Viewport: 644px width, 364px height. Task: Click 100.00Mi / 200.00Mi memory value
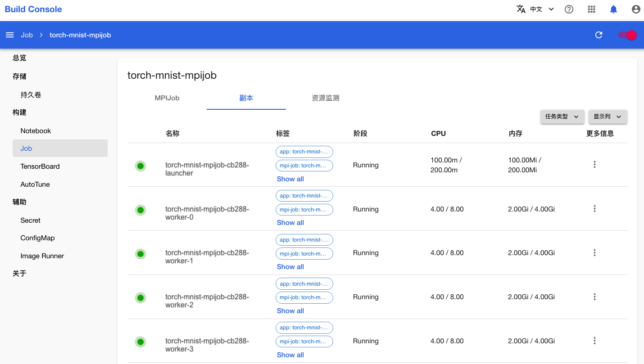[525, 165]
